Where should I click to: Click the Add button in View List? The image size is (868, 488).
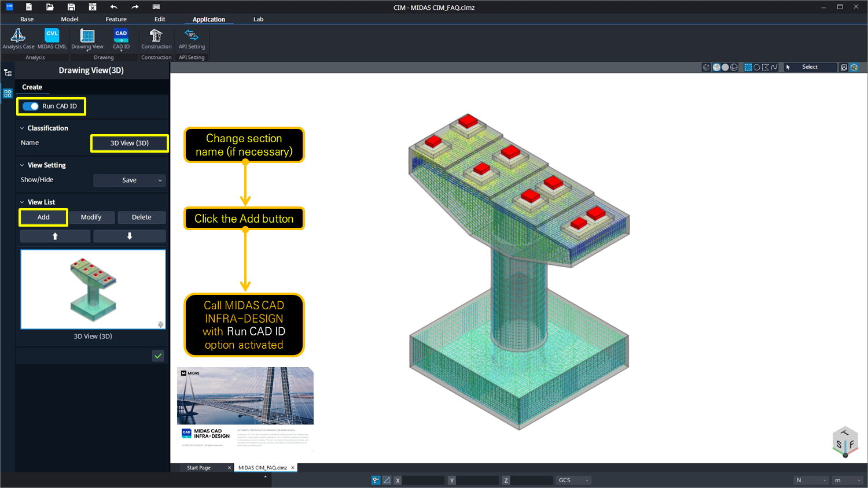43,217
